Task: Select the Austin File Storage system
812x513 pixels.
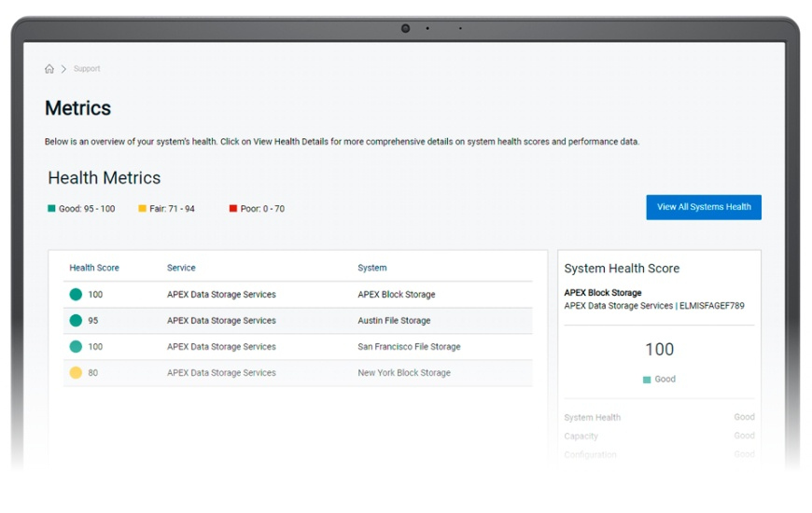Action: point(394,321)
